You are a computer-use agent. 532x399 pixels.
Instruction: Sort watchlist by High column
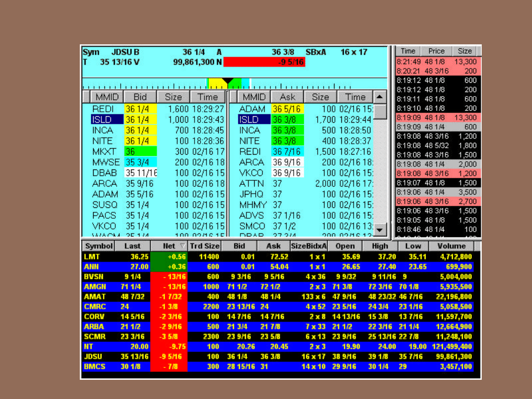point(380,246)
